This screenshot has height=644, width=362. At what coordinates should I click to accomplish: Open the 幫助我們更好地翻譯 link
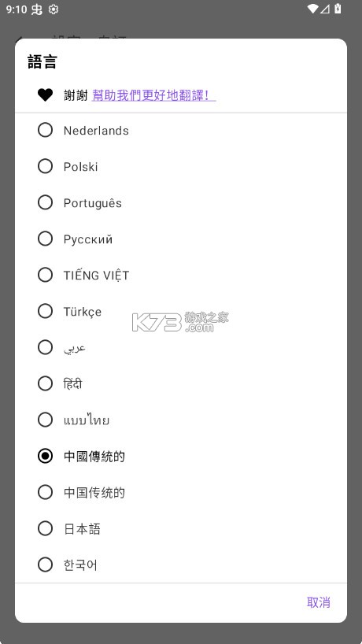coord(153,95)
